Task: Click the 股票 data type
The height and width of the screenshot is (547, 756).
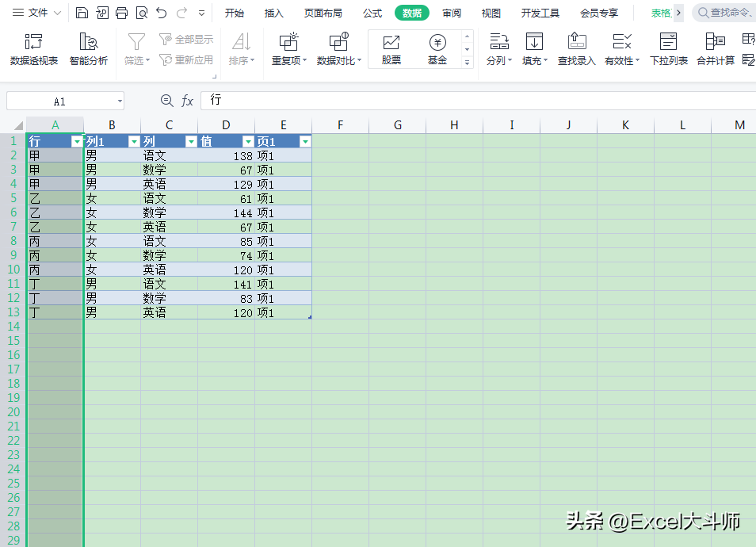Action: (x=391, y=49)
